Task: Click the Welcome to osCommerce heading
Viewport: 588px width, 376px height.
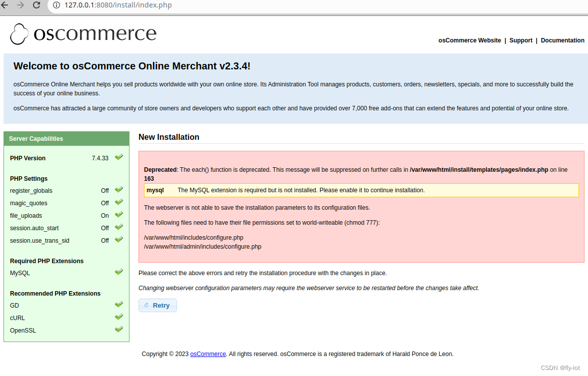Action: pyautogui.click(x=131, y=66)
